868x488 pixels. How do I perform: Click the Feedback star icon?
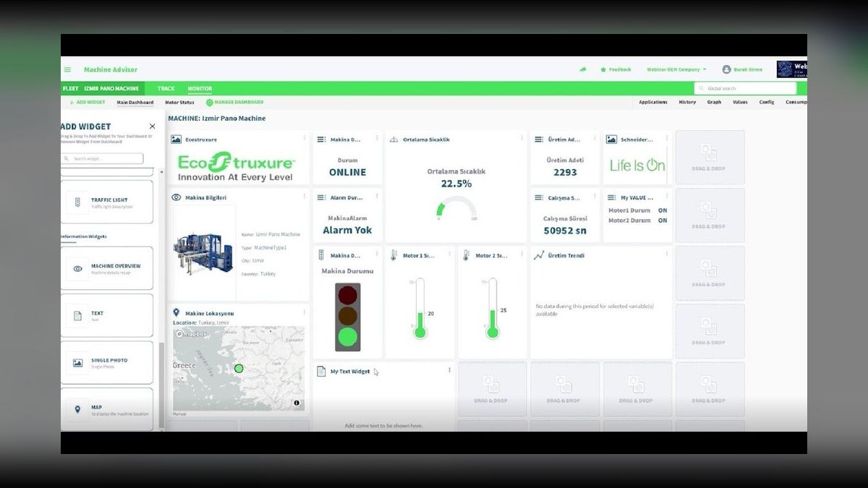[603, 69]
